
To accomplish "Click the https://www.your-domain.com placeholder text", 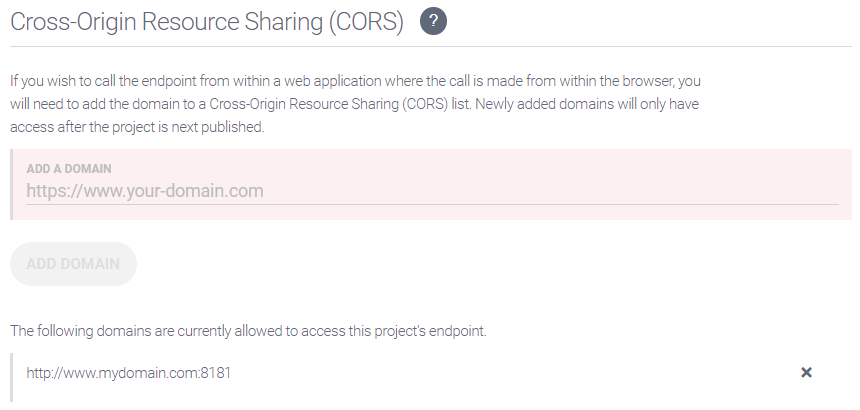I will coord(145,190).
